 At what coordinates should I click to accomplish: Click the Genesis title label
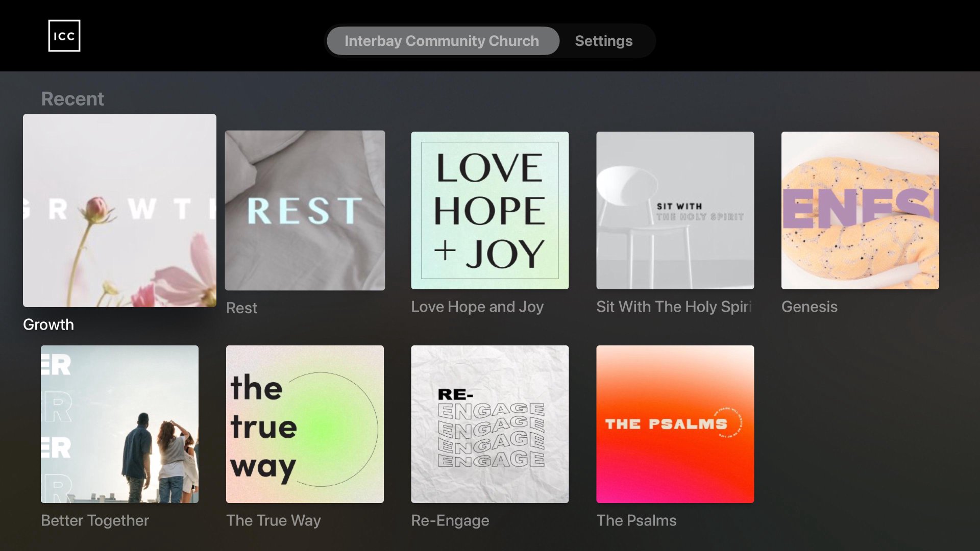(810, 307)
